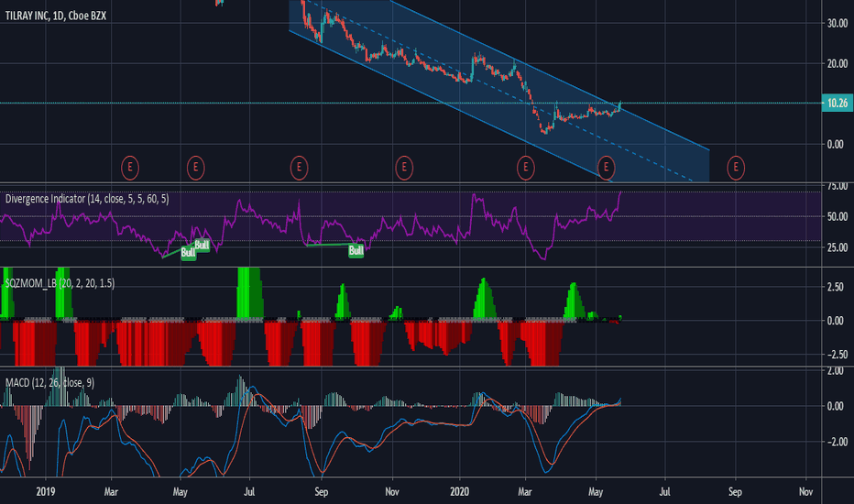Image resolution: width=854 pixels, height=504 pixels.
Task: Click the 30.00 price axis label
Action: coord(838,24)
